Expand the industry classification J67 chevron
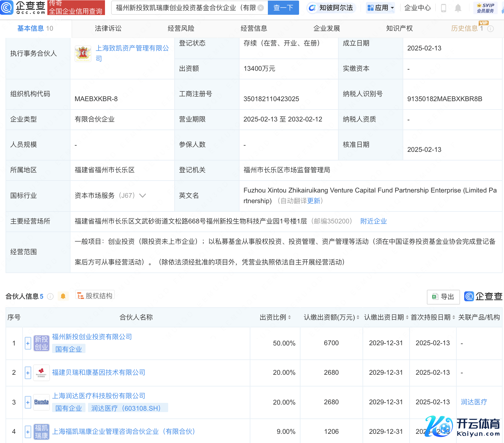The width and height of the screenshot is (504, 443). click(143, 196)
